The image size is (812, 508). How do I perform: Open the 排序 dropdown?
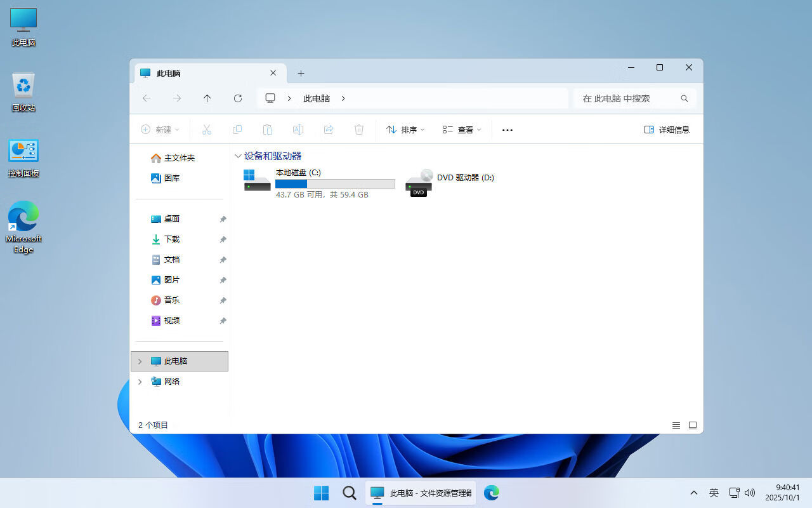405,130
